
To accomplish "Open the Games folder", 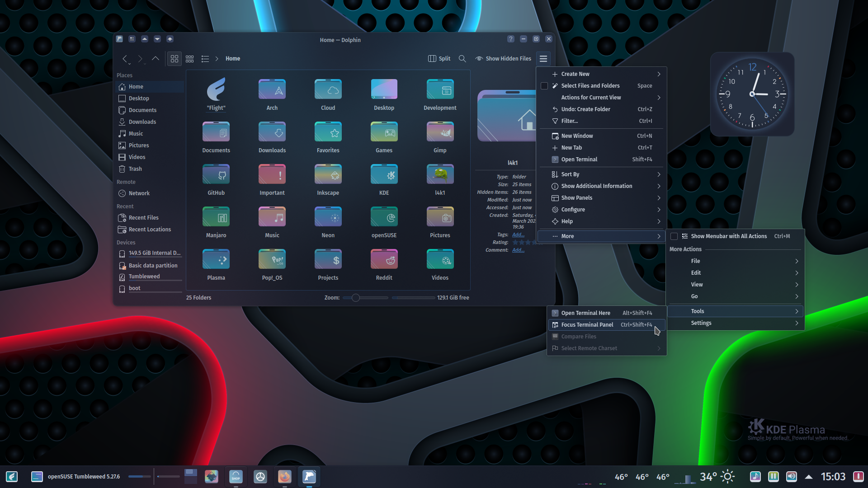I will coord(384,137).
